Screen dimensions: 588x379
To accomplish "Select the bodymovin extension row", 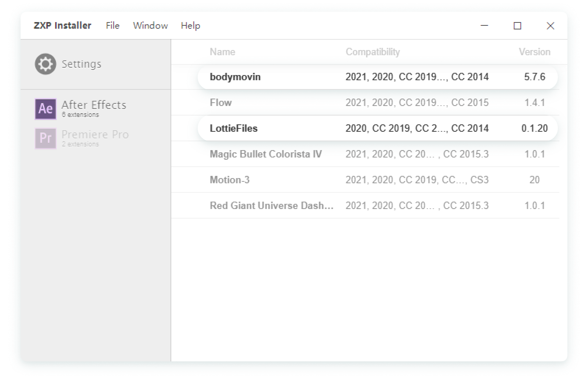I will point(235,77).
